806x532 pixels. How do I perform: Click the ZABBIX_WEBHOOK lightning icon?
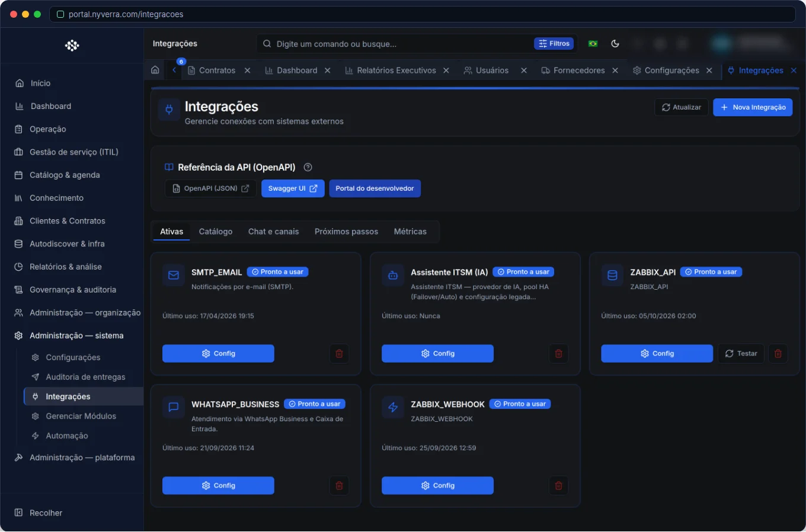click(x=393, y=407)
